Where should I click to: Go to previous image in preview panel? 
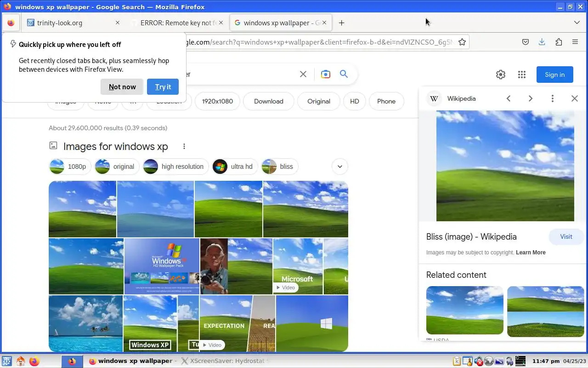(509, 98)
